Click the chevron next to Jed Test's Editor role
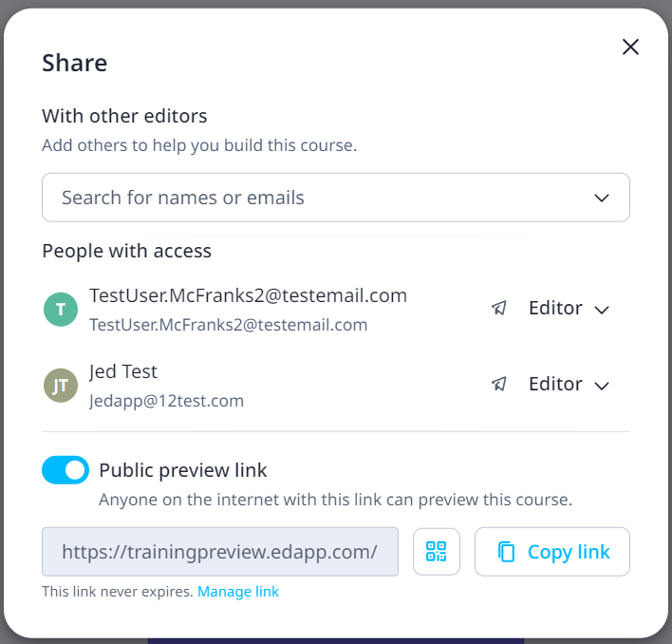Viewport: 672px width, 644px height. 601,386
